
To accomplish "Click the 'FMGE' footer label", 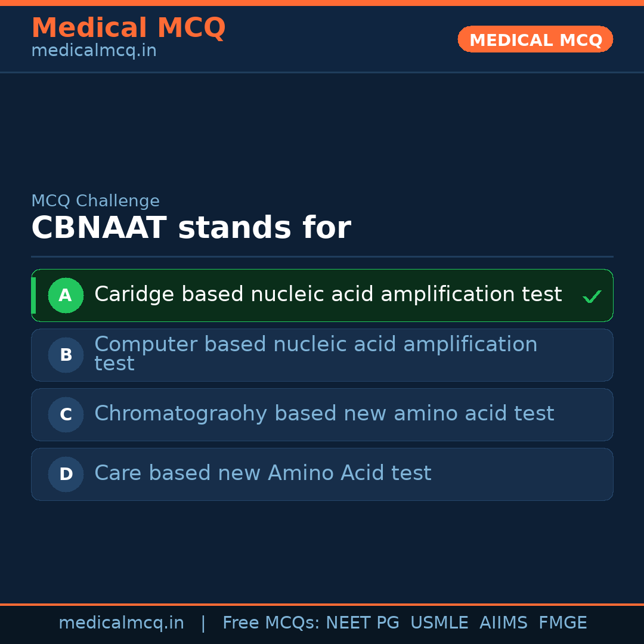I will click(x=562, y=623).
